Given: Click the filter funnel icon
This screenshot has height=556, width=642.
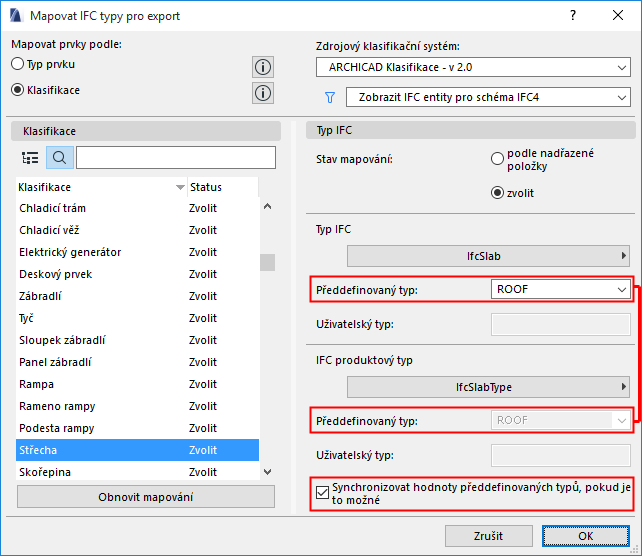Looking at the screenshot, I should [x=329, y=97].
